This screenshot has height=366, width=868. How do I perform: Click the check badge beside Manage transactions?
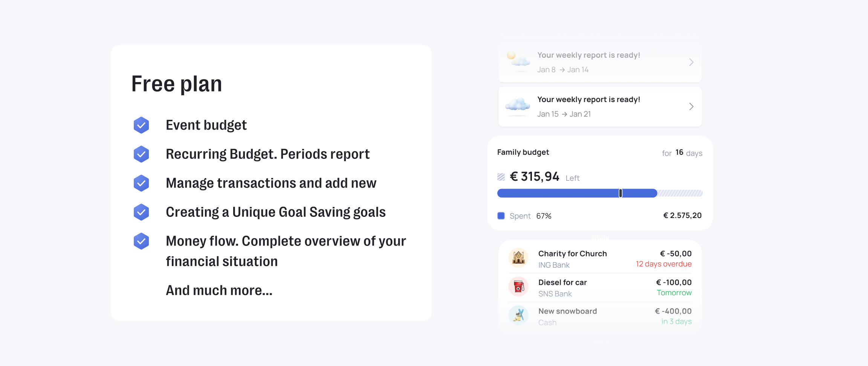coord(141,183)
